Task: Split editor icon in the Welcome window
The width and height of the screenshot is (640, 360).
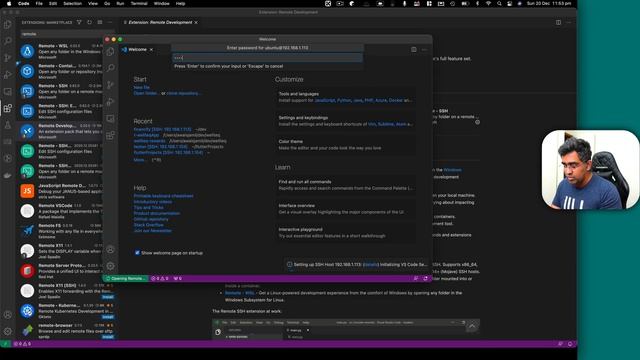Action: tap(413, 49)
